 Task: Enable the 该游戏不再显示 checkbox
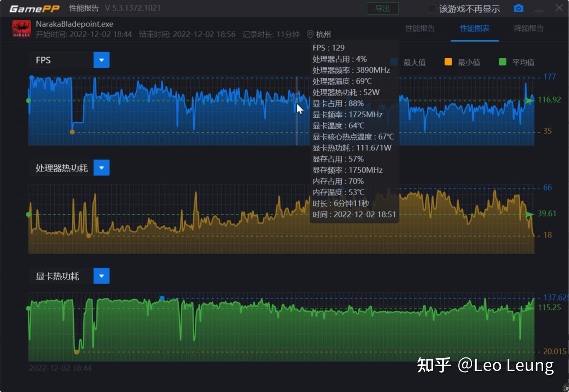click(x=432, y=8)
